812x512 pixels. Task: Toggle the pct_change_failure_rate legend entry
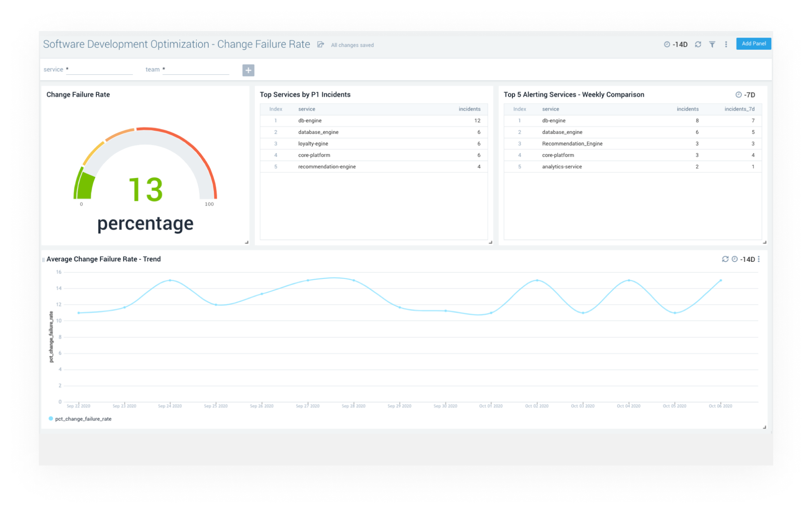[80, 419]
